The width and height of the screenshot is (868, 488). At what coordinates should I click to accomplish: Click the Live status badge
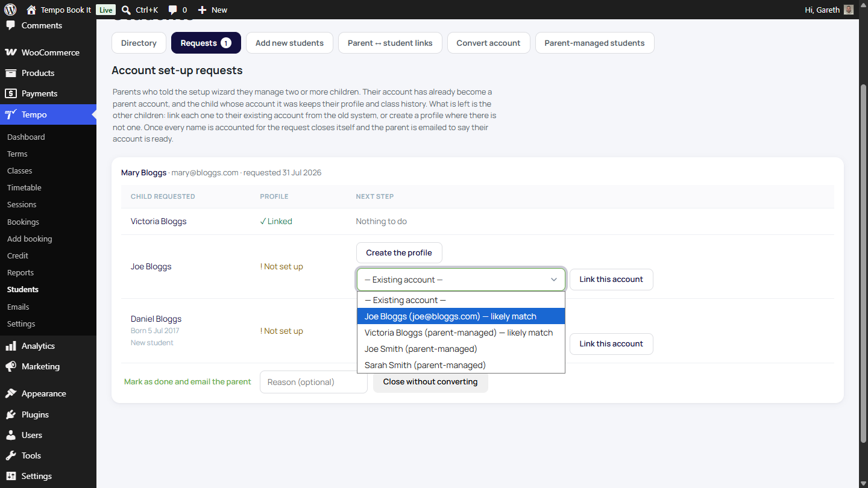tap(105, 10)
